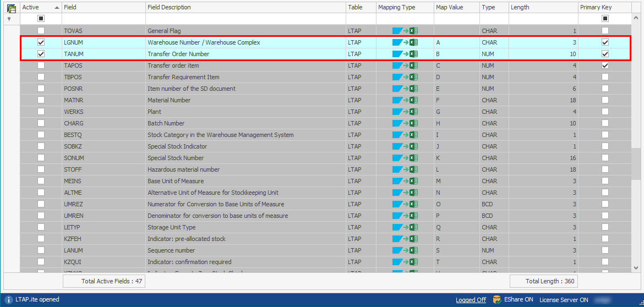This screenshot has width=644, height=307.
Task: Click the mapping type icon for TOVAS row
Action: click(x=405, y=31)
